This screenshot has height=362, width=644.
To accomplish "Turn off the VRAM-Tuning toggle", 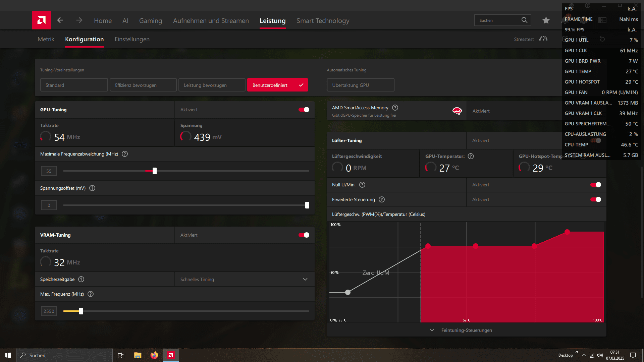I will coord(304,235).
